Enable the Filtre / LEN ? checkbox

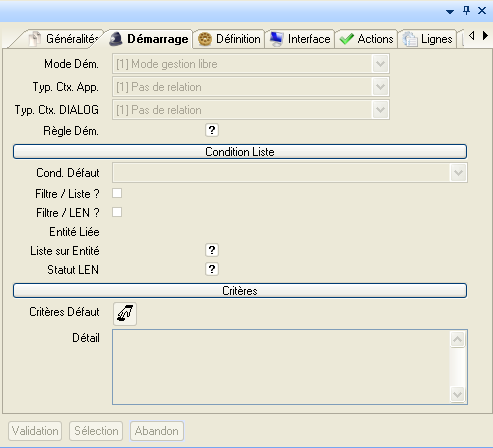click(117, 212)
